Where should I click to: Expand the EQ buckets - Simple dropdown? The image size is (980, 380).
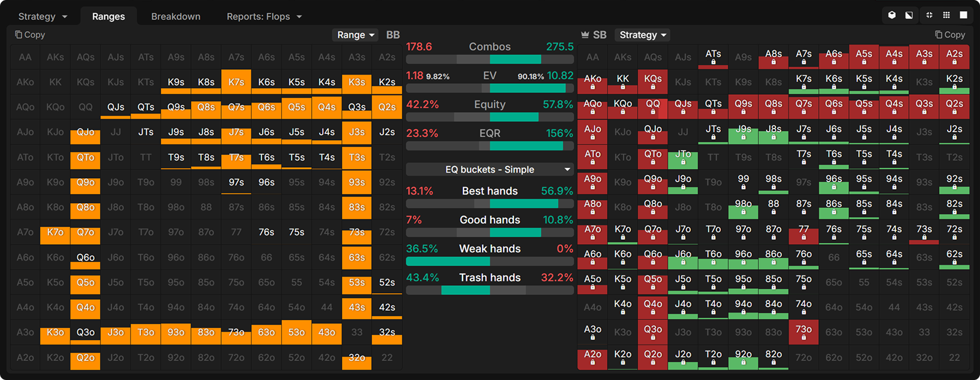[489, 170]
